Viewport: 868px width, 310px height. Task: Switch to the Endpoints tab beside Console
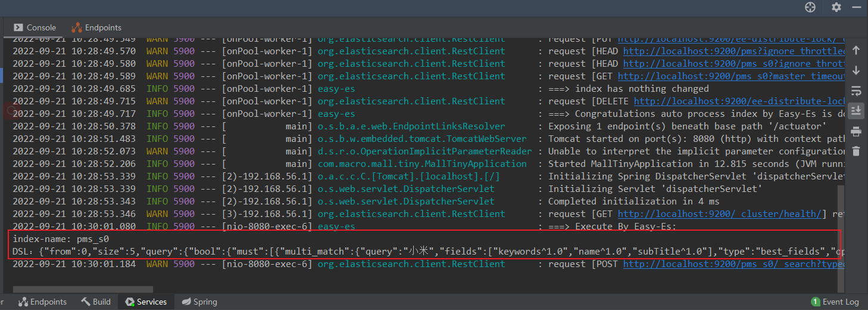point(96,27)
